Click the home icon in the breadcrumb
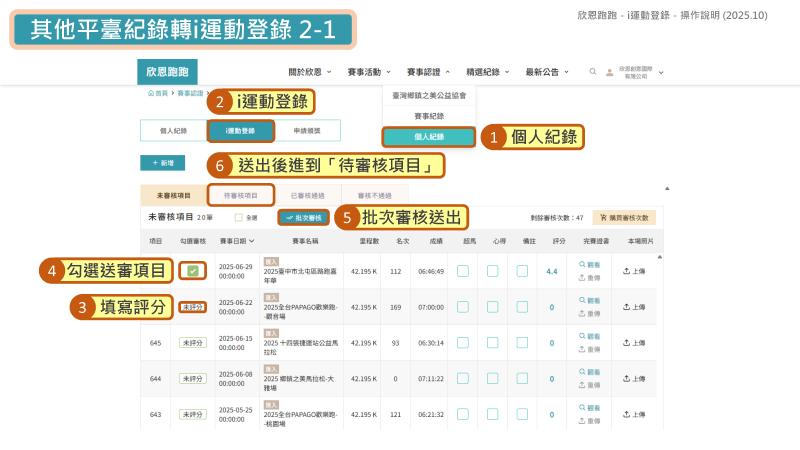 pyautogui.click(x=151, y=93)
